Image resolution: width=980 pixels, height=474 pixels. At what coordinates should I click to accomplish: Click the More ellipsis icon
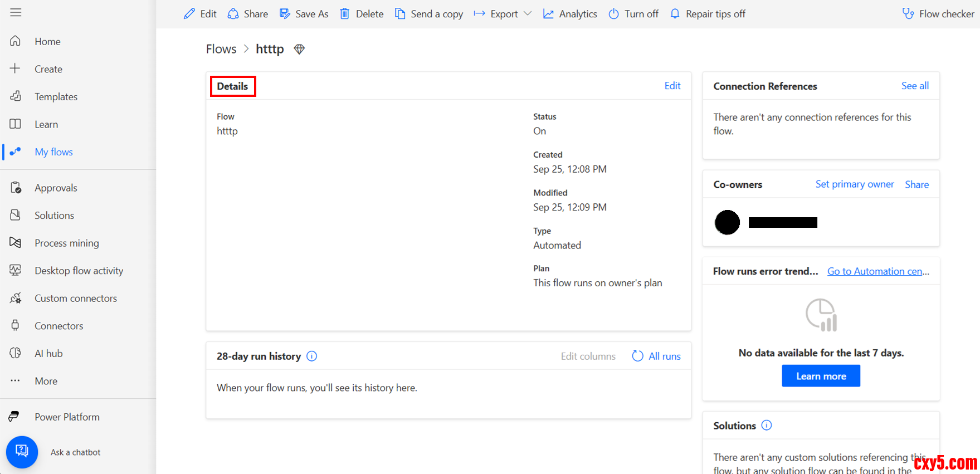pyautogui.click(x=15, y=380)
